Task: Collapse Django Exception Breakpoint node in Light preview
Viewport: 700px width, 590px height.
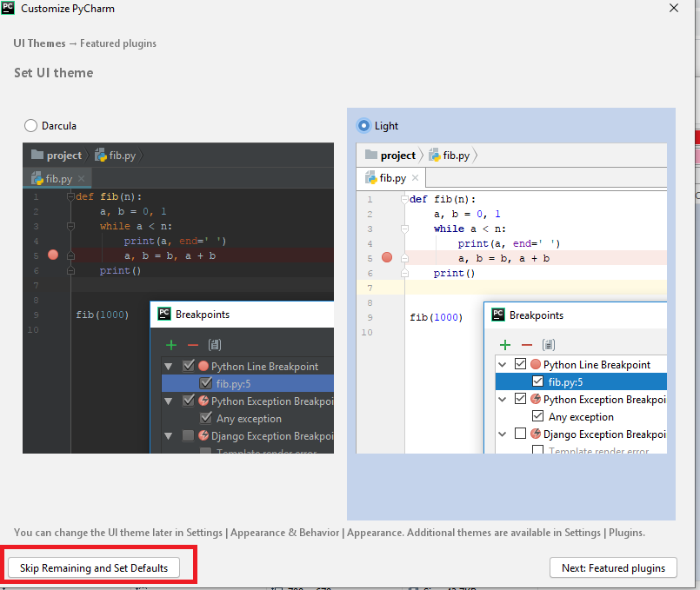Action: (503, 434)
